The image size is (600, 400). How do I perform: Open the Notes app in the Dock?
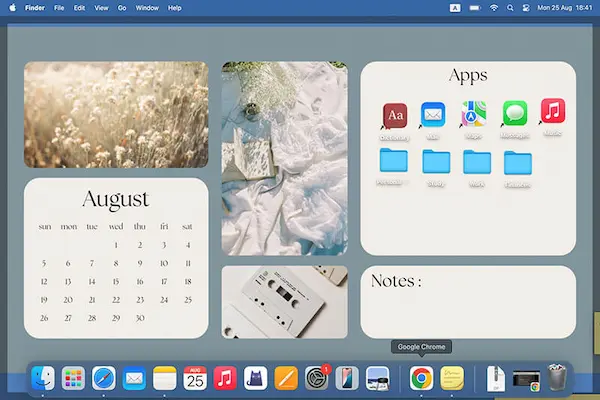click(165, 378)
